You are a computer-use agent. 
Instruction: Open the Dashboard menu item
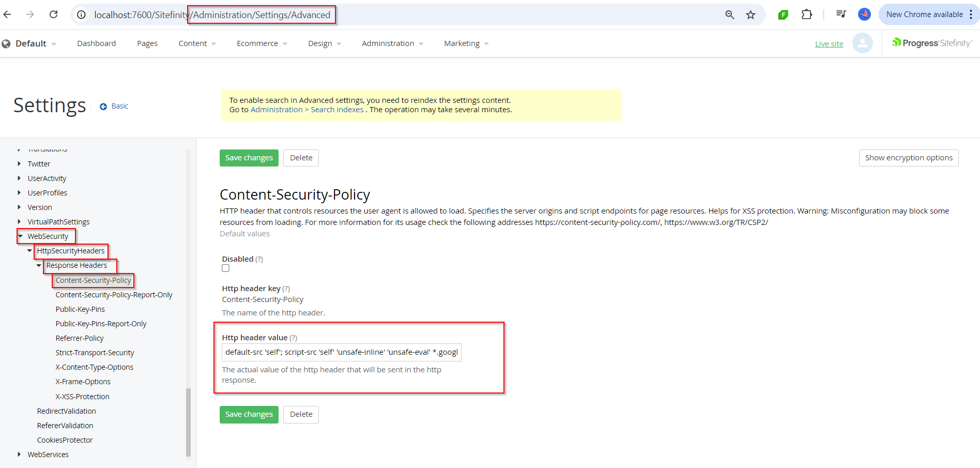[x=97, y=43]
